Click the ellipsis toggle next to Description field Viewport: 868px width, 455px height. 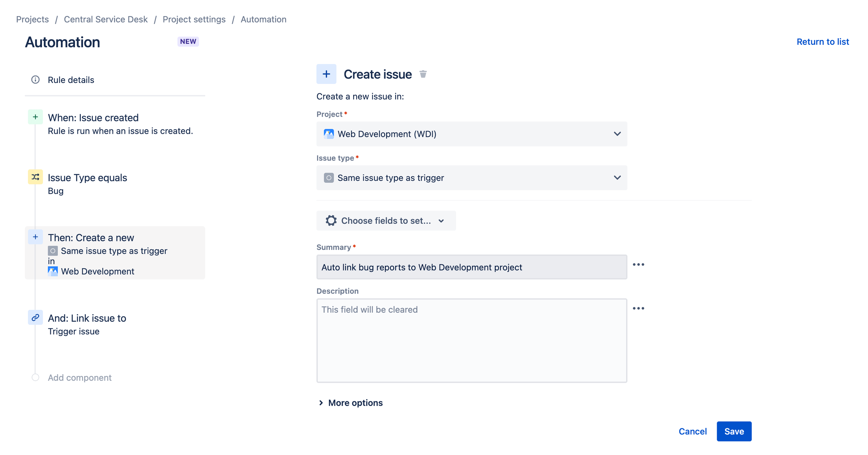[x=638, y=309]
